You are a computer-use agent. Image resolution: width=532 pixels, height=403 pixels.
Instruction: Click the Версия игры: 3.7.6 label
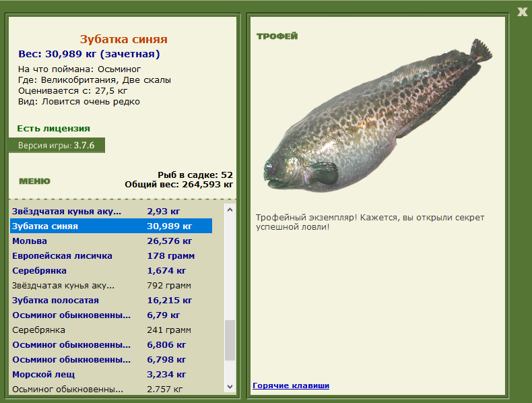pos(57,146)
